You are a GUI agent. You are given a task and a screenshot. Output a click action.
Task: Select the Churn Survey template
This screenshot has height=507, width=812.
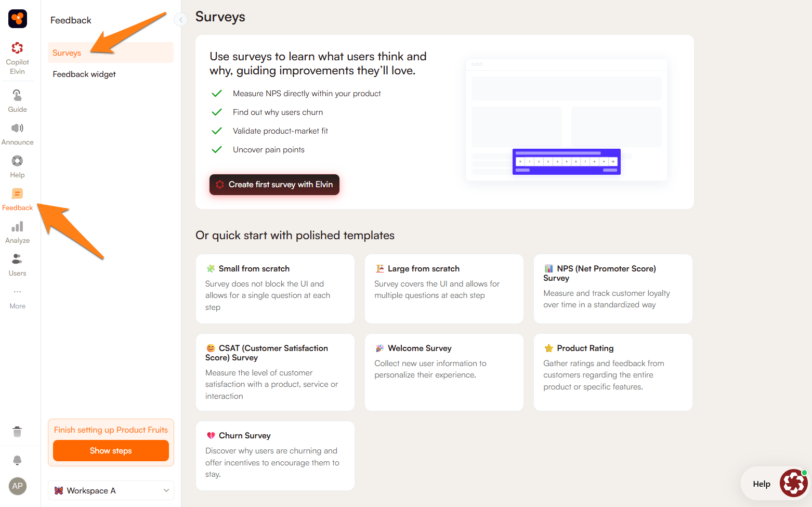click(275, 456)
